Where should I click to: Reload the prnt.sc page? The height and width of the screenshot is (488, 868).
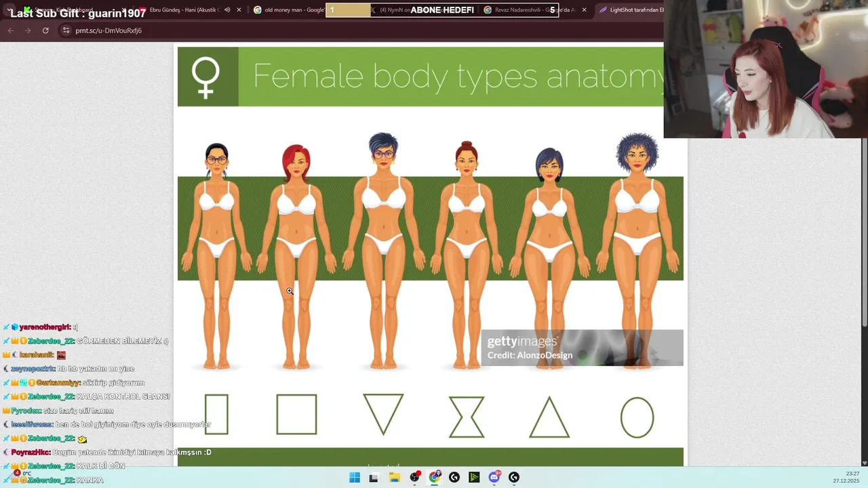[x=45, y=30]
